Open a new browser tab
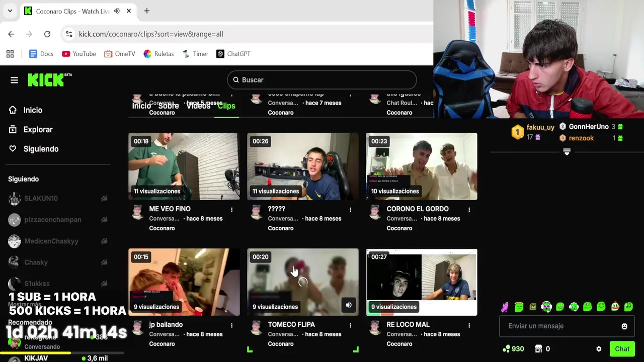The height and width of the screenshot is (362, 644). click(147, 11)
